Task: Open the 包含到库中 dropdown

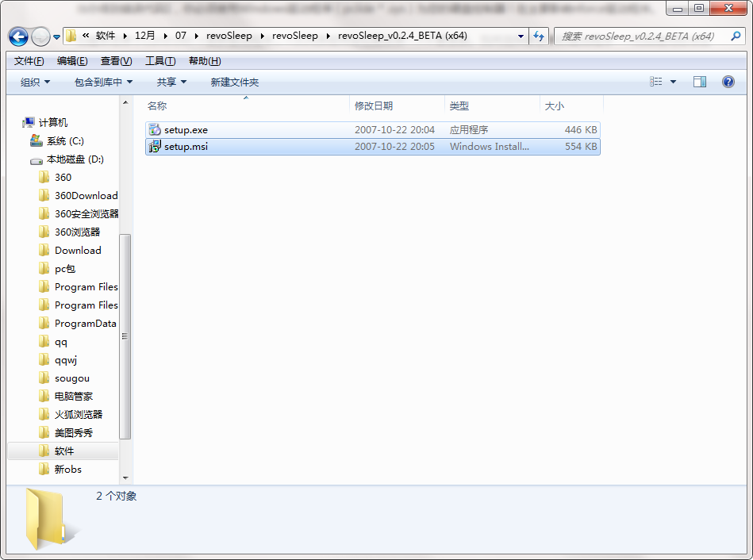Action: [x=103, y=82]
